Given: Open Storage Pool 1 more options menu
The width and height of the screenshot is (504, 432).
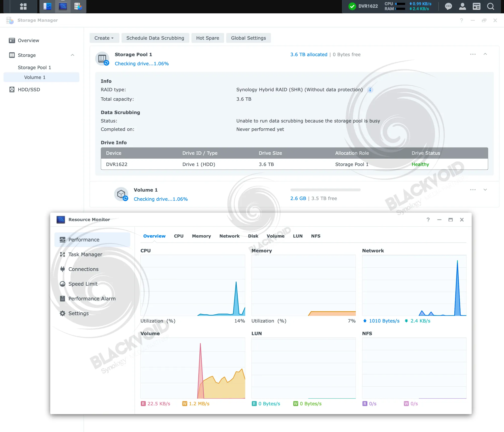Looking at the screenshot, I should pos(473,54).
